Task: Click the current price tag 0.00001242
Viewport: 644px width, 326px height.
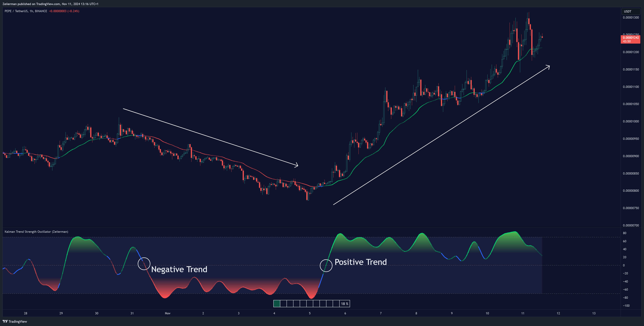Action: click(x=631, y=38)
